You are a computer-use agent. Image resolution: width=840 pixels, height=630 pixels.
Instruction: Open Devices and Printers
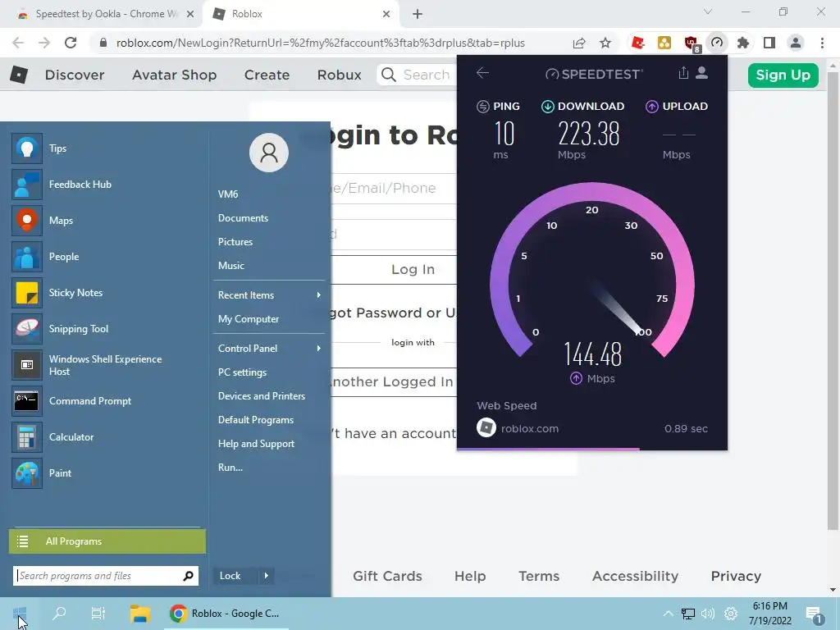[262, 396]
